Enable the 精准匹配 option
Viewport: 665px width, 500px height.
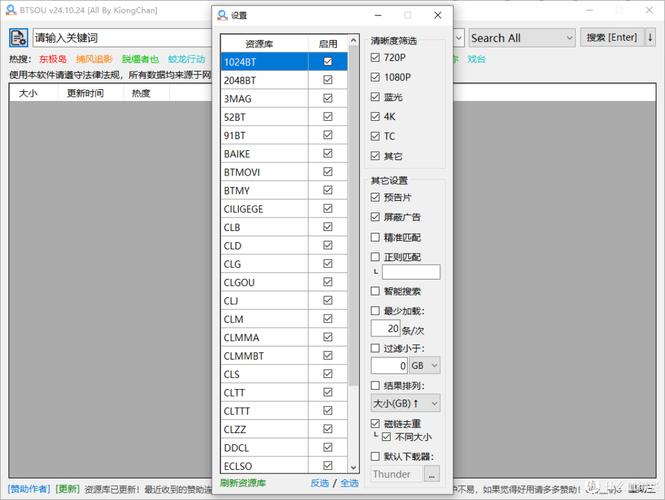(375, 237)
